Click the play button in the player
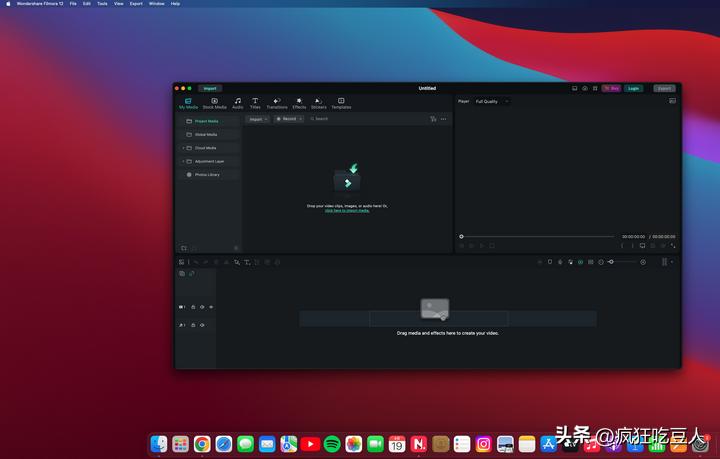 click(x=481, y=245)
